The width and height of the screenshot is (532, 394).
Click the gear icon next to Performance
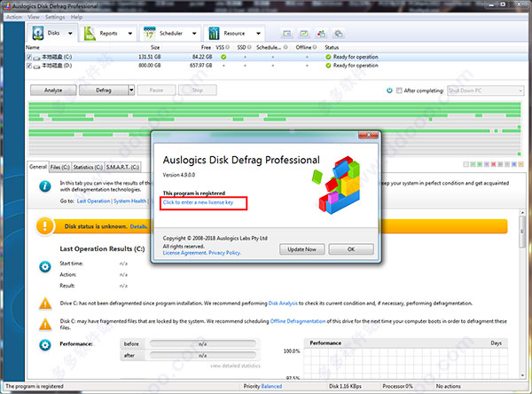point(44,343)
